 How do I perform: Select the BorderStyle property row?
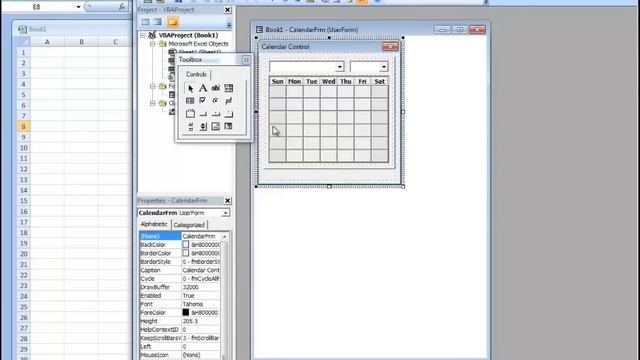click(180, 262)
